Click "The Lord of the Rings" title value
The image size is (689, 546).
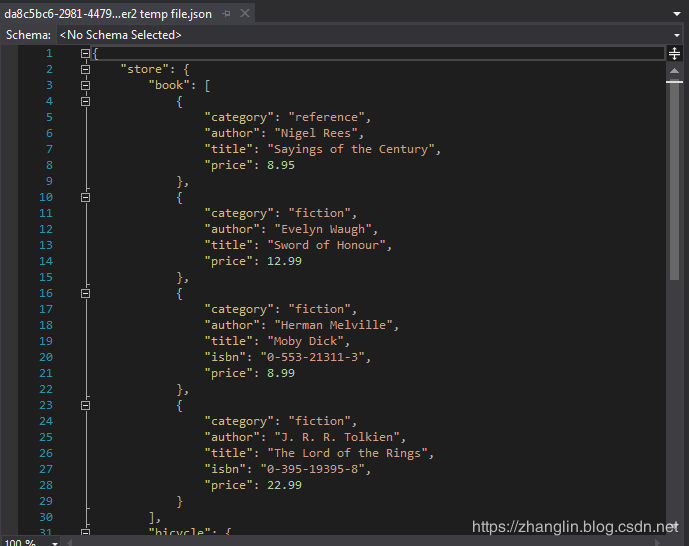coord(348,453)
